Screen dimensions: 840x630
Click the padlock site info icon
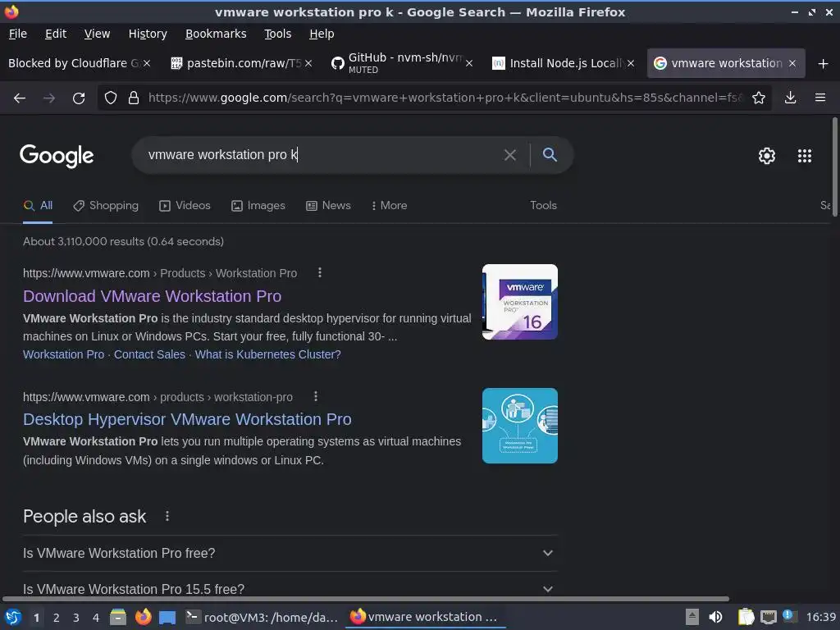(134, 98)
